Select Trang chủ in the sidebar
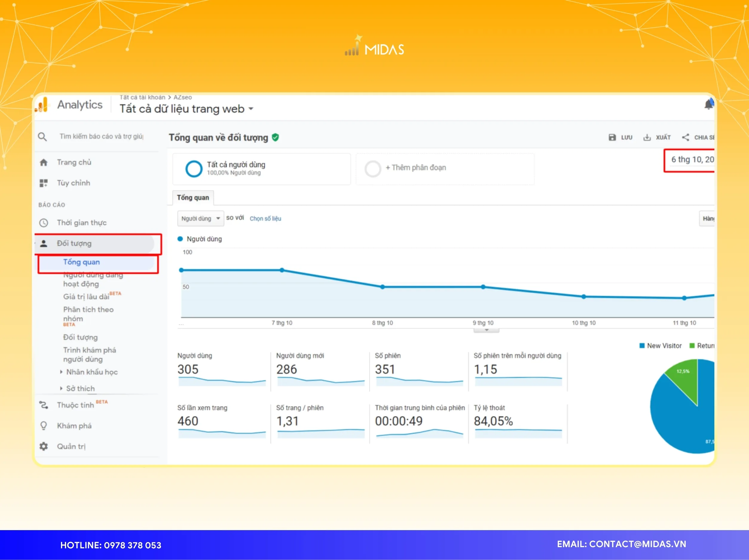 [74, 162]
